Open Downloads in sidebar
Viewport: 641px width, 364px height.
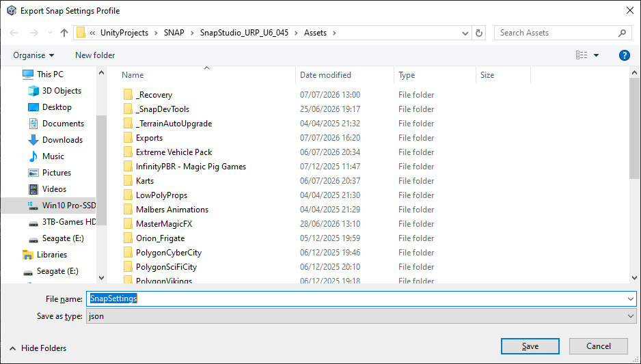pos(55,140)
